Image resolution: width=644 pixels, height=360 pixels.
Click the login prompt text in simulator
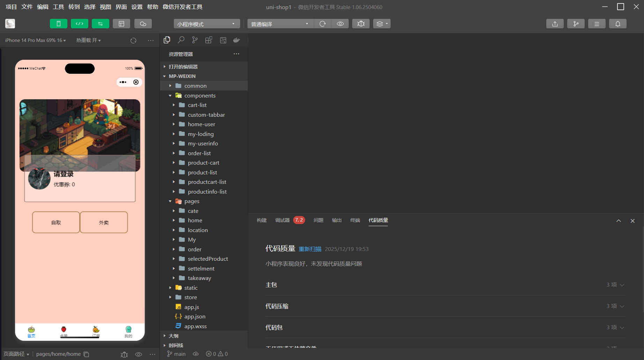pyautogui.click(x=64, y=174)
